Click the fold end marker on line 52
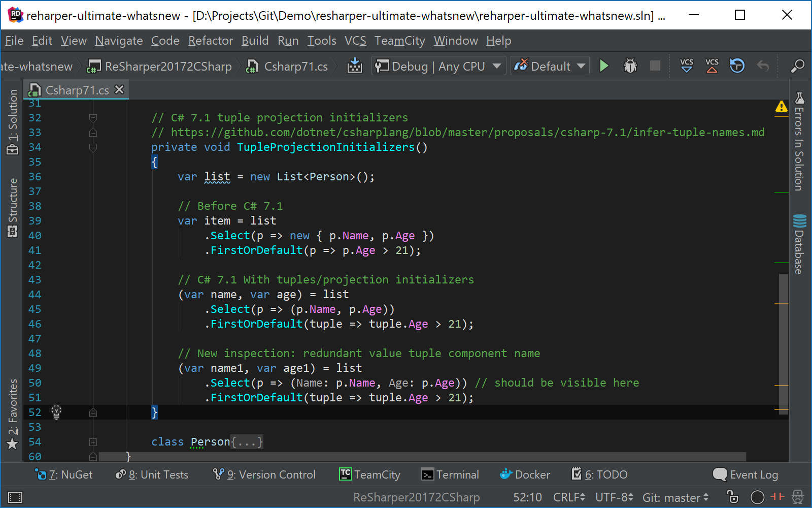Screen dimensions: 812x508 click(x=93, y=412)
